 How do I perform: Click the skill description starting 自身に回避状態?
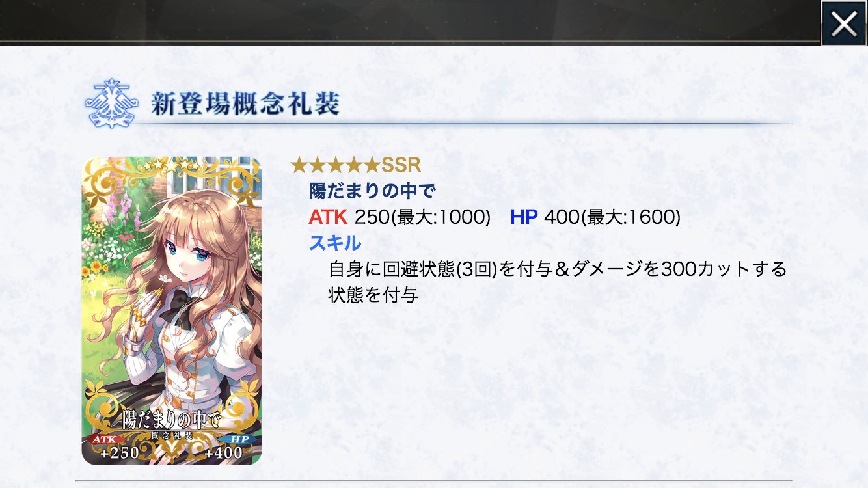tap(558, 282)
